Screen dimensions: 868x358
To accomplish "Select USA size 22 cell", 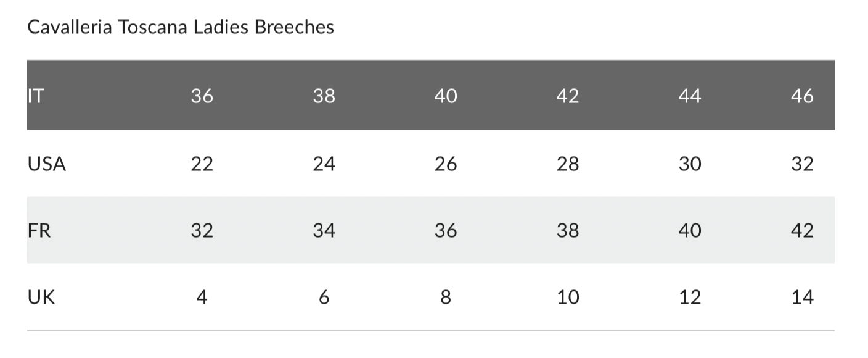I will (202, 164).
